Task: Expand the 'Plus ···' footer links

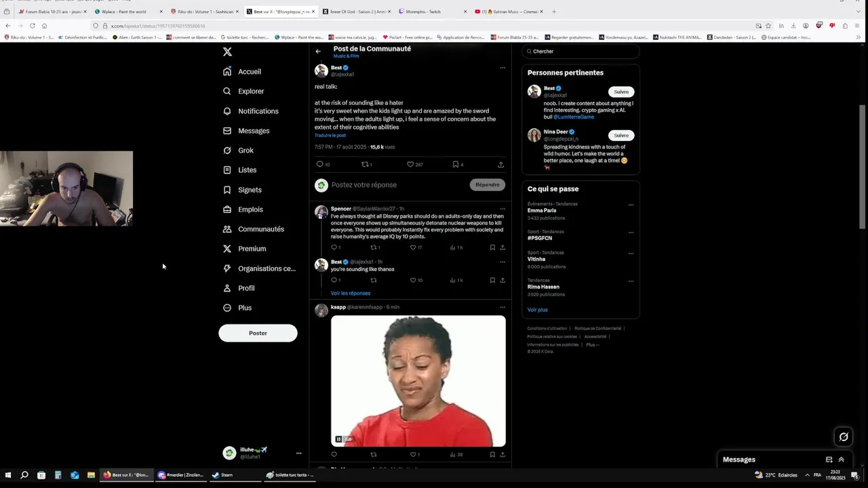Action: pyautogui.click(x=593, y=344)
